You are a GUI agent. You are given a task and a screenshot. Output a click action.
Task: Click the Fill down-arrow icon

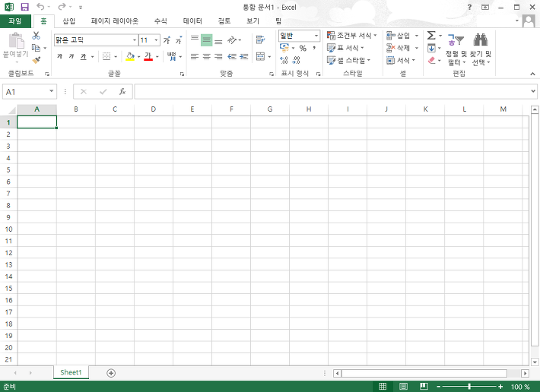431,48
